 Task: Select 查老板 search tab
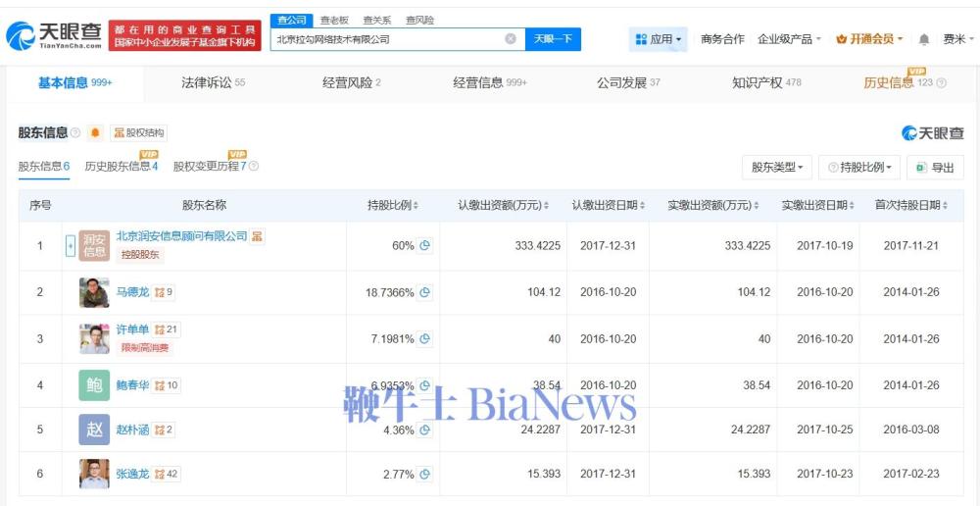tap(334, 20)
